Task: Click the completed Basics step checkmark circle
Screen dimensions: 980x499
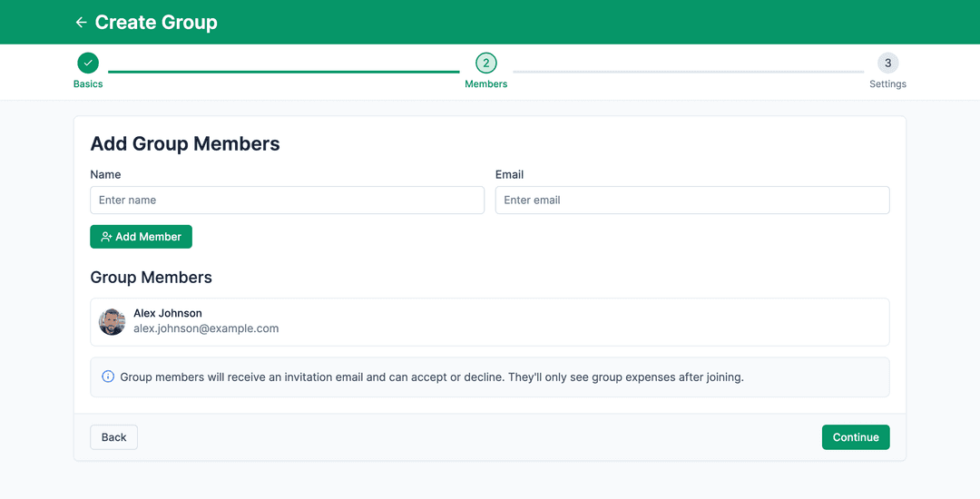Action: 88,63
